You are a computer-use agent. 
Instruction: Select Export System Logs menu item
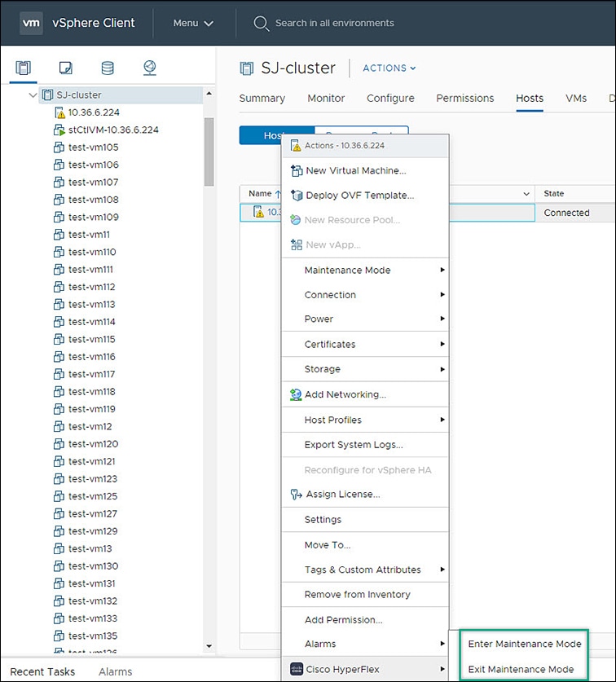(365, 445)
